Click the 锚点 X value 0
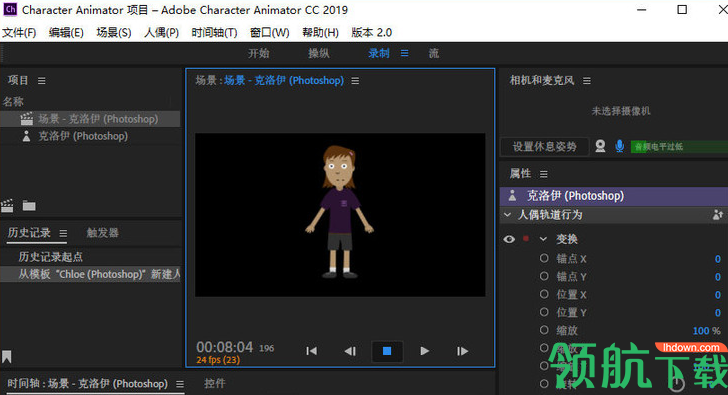Image resolution: width=728 pixels, height=395 pixels. click(718, 259)
